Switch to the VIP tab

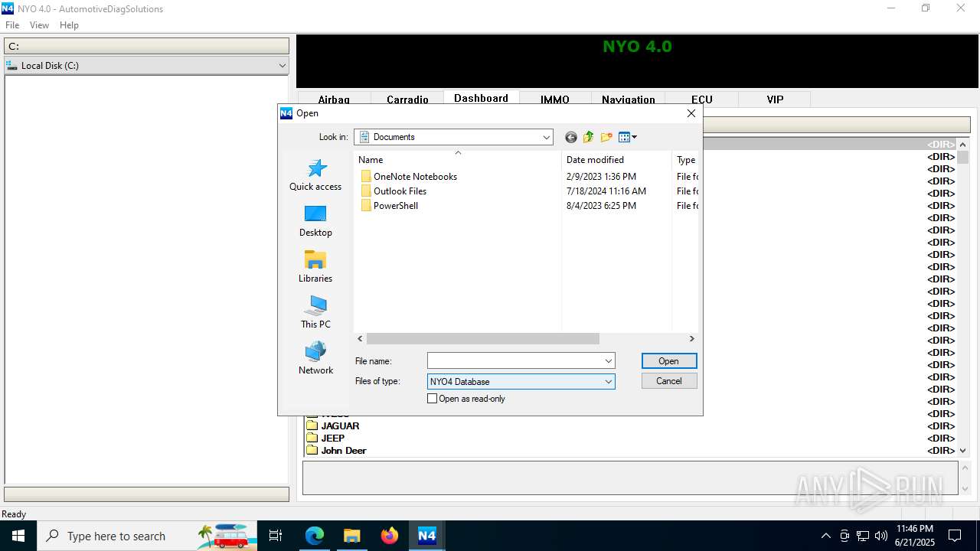coord(775,99)
